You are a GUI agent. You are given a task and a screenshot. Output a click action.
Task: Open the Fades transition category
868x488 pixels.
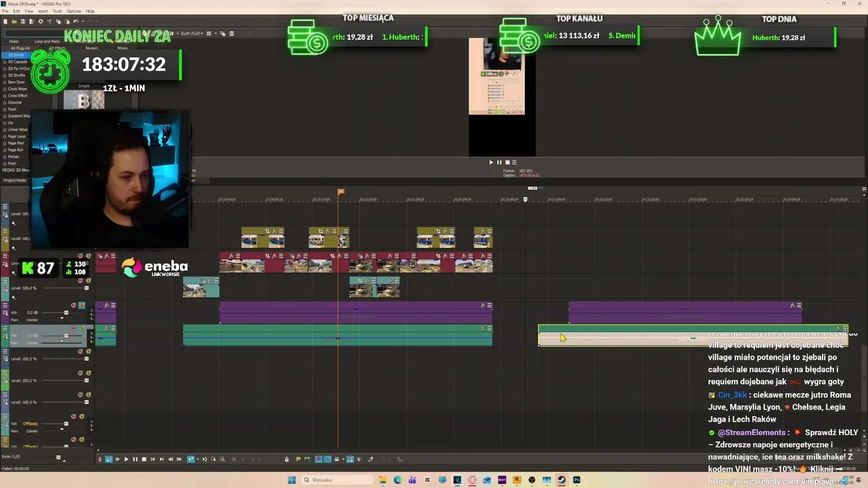click(14, 41)
